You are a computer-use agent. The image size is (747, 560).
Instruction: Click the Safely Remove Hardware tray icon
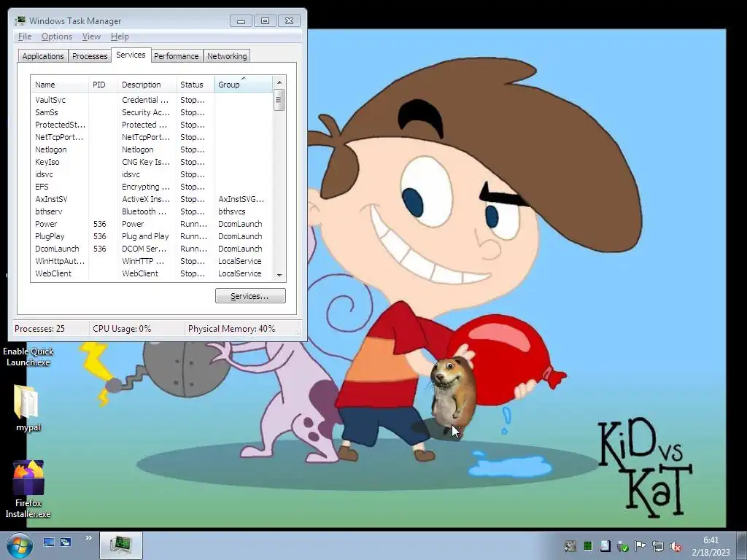pyautogui.click(x=623, y=546)
